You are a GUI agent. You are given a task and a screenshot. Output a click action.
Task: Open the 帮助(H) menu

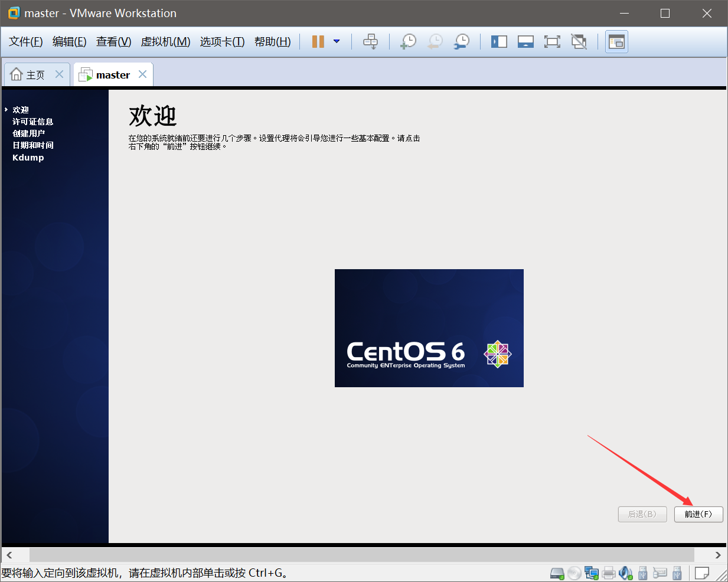pos(273,41)
